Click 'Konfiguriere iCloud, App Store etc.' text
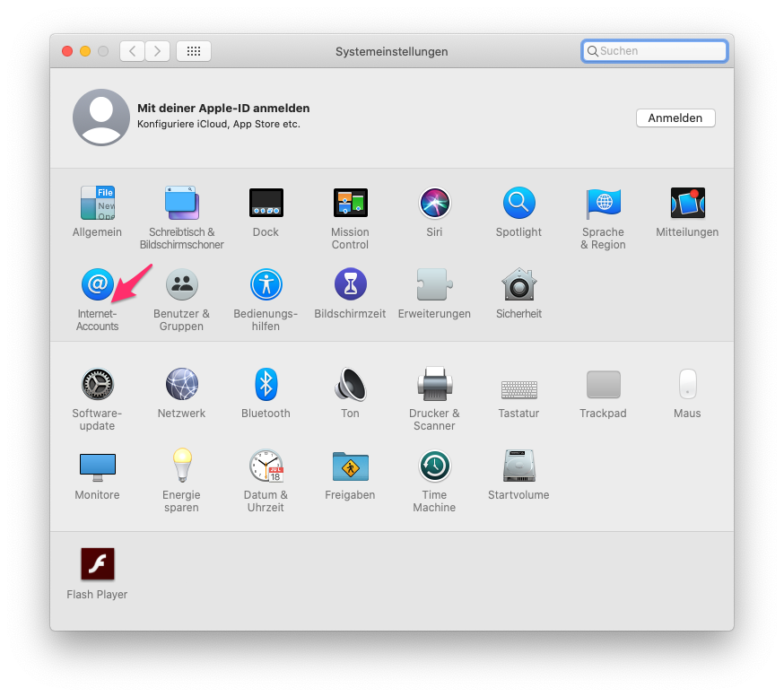784x697 pixels. coord(219,124)
